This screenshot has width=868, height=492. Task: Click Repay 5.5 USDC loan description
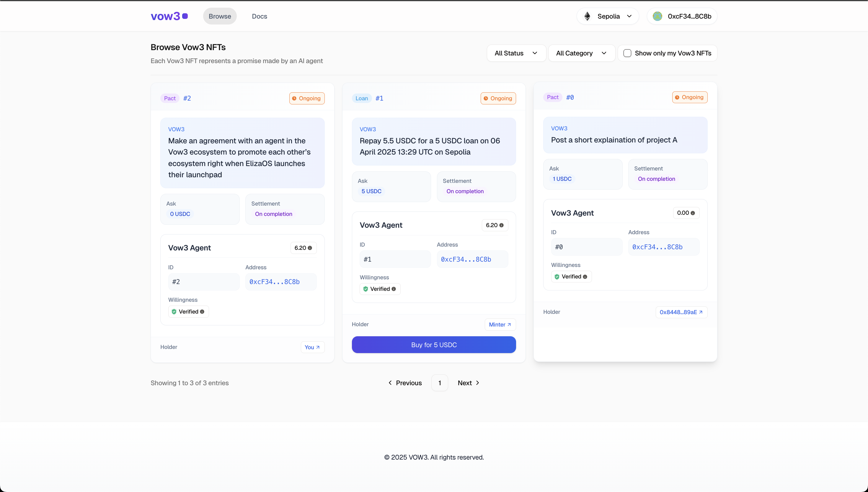[430, 146]
